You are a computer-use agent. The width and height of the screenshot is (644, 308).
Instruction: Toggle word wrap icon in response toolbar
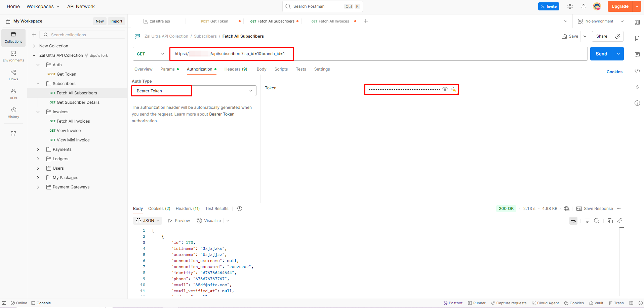[x=573, y=221]
